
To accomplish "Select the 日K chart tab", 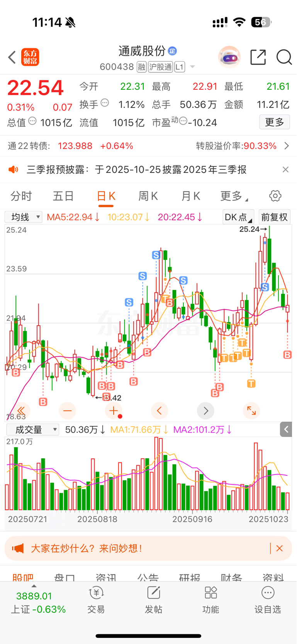I will [x=106, y=196].
